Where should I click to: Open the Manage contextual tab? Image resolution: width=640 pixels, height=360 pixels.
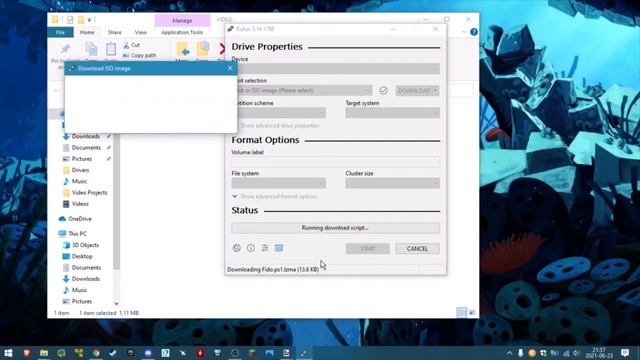[x=182, y=20]
